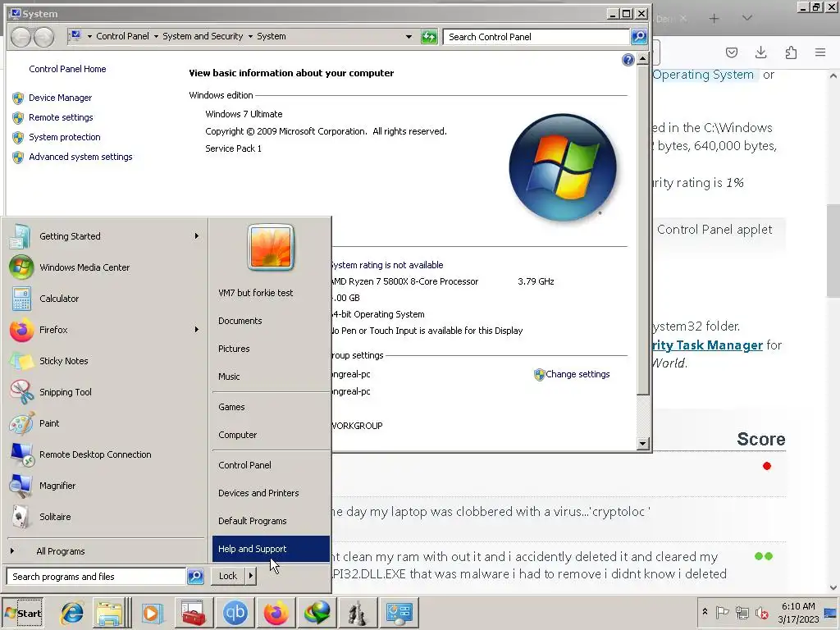
Task: Expand the Firefox jump list arrow
Action: [x=197, y=330]
